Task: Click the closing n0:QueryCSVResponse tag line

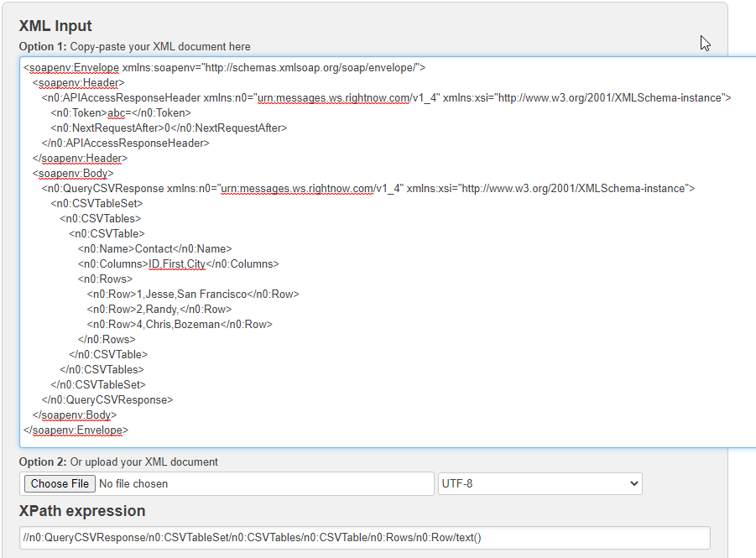Action: [107, 399]
